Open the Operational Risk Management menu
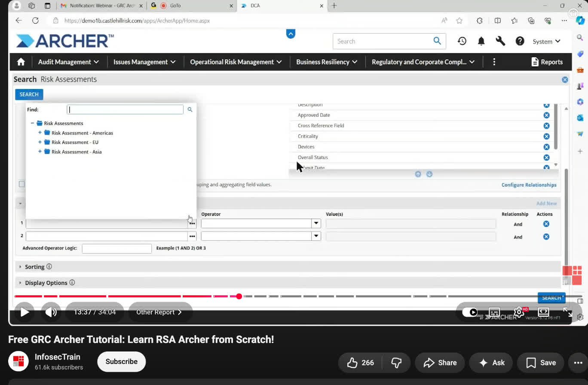This screenshot has width=588, height=385. tap(236, 62)
